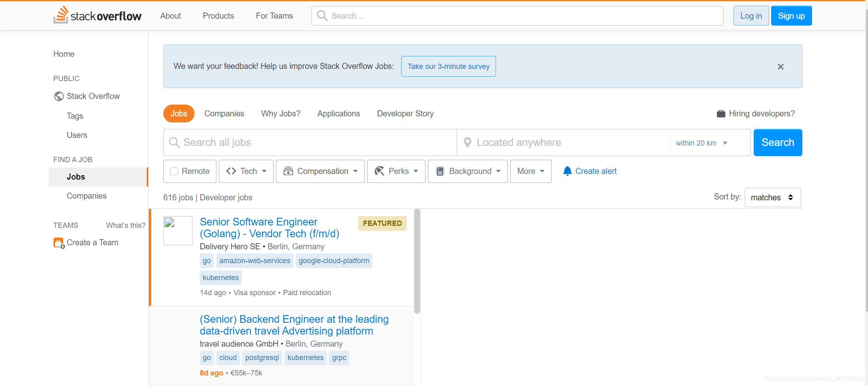Viewport: 868px width, 386px height.
Task: Open Senior Software Engineer (Golang) job
Action: click(x=269, y=228)
